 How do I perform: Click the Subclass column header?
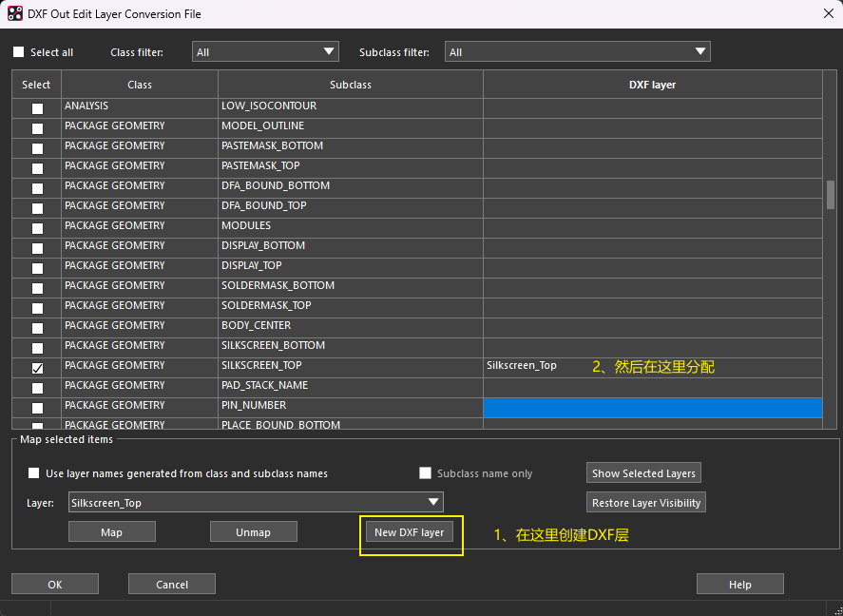(350, 85)
